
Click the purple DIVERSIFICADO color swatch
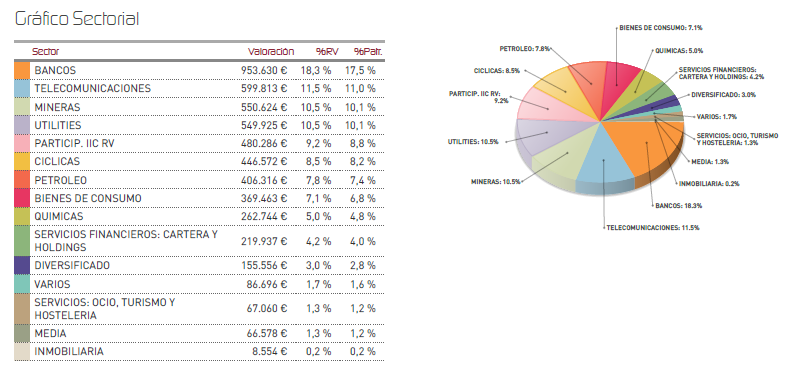[x=23, y=266]
